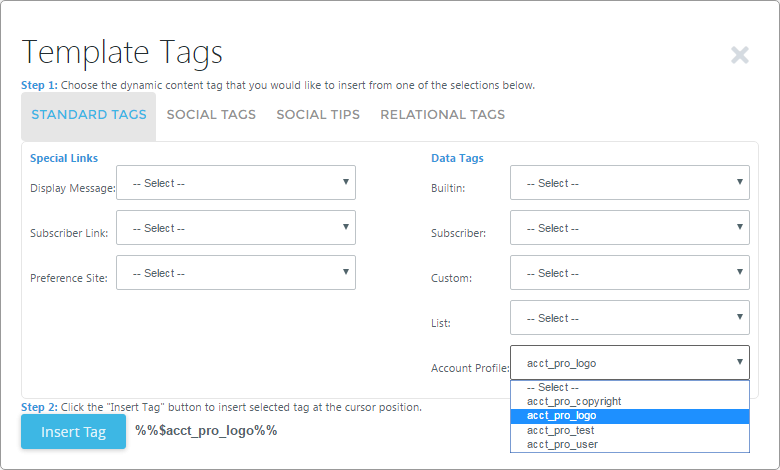Open the Display Message dropdown
The image size is (780, 470).
pyautogui.click(x=235, y=183)
